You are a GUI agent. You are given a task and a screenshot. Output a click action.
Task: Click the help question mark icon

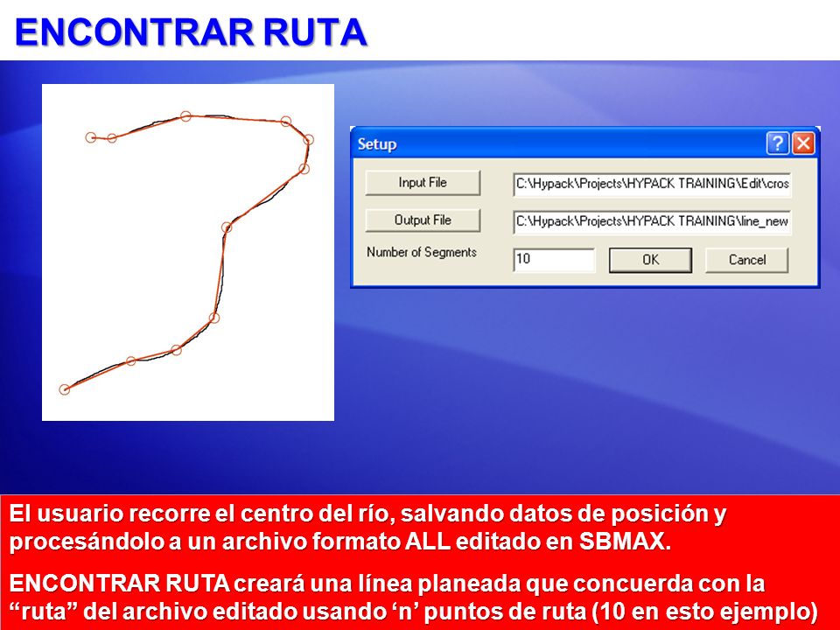[777, 143]
